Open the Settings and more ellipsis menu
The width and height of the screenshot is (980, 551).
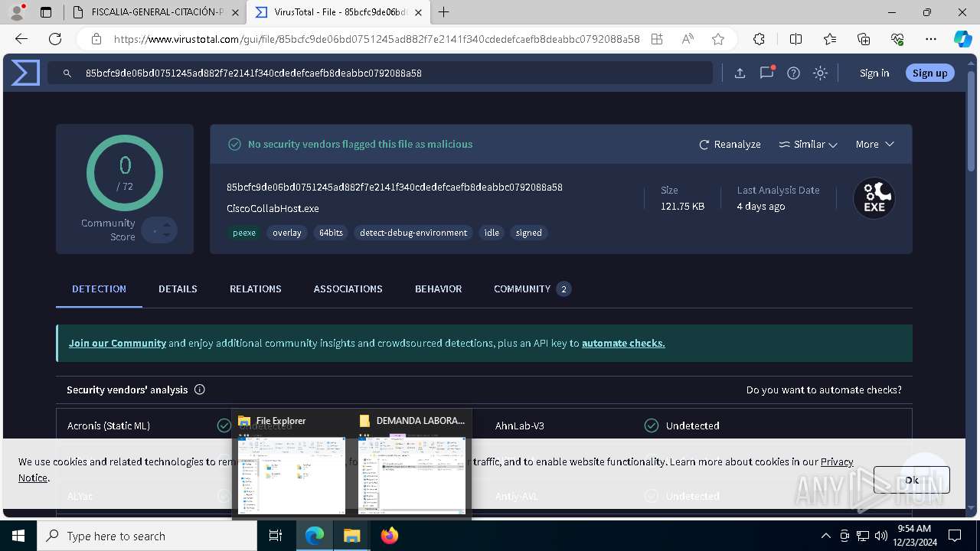pos(931,39)
